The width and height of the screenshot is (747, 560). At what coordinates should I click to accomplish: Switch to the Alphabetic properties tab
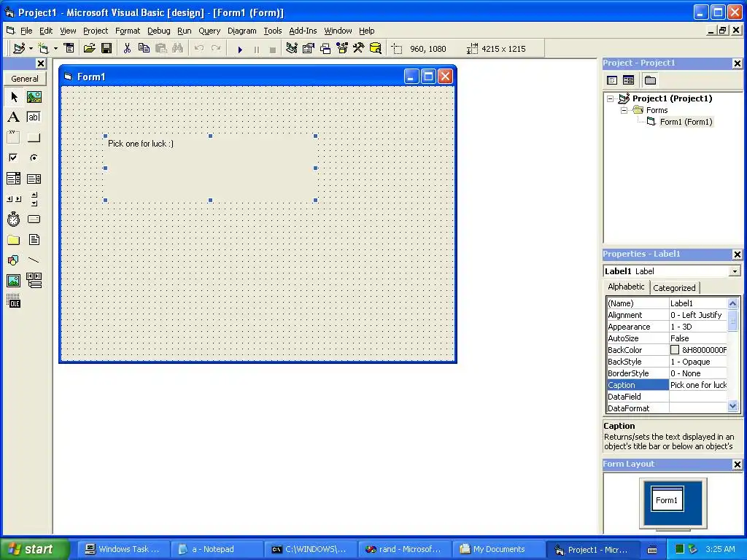[x=626, y=287]
